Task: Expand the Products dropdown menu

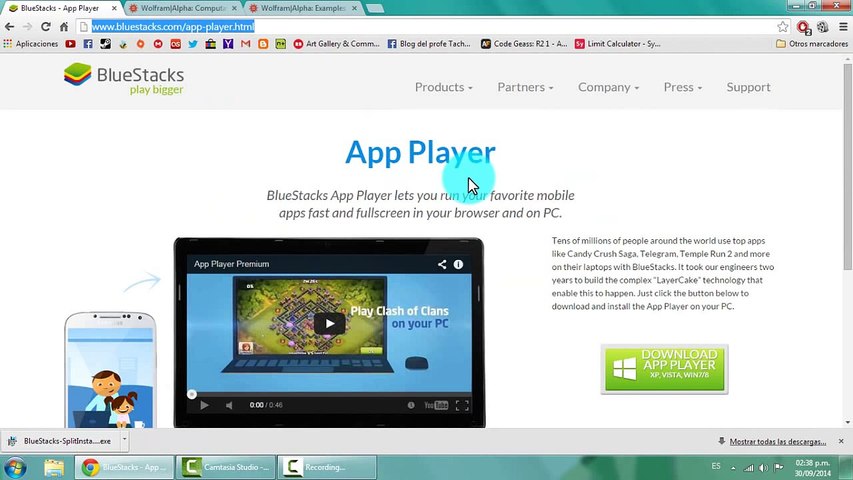Action: pos(443,87)
